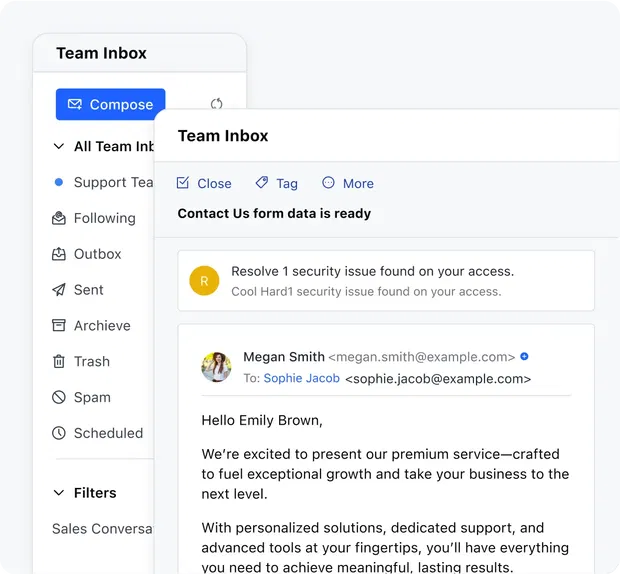The image size is (620, 574).
Task: Click the Outbox tray icon
Action: (x=59, y=254)
